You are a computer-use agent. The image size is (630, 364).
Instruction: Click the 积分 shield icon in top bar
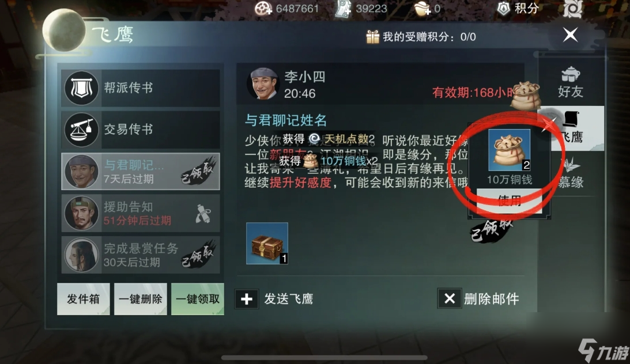tap(503, 9)
